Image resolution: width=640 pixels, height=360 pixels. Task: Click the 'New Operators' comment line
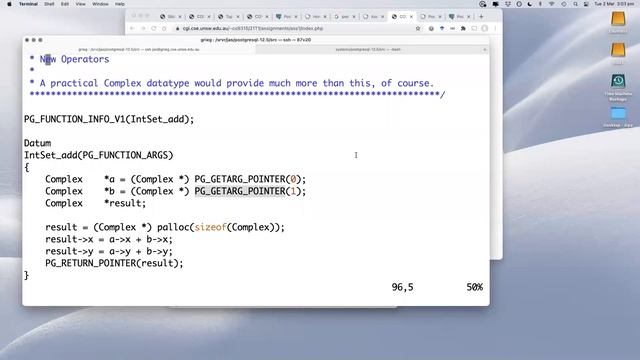point(69,59)
